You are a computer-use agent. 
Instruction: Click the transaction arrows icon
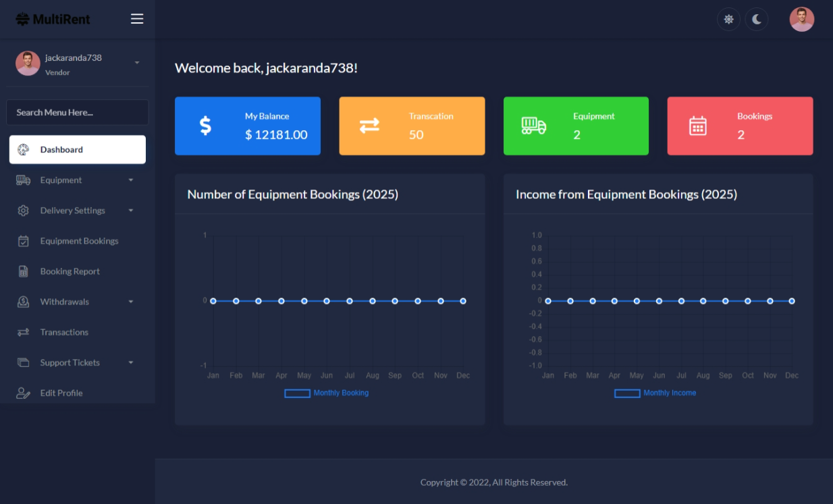(369, 125)
